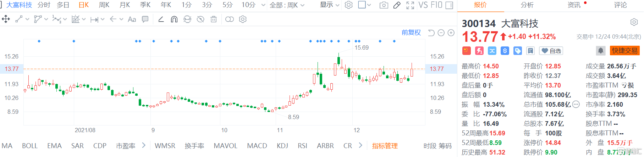Image resolution: width=644 pixels, height=157 pixels.
Task: Select the 月K monthly candlestick tab
Action: point(125,5)
